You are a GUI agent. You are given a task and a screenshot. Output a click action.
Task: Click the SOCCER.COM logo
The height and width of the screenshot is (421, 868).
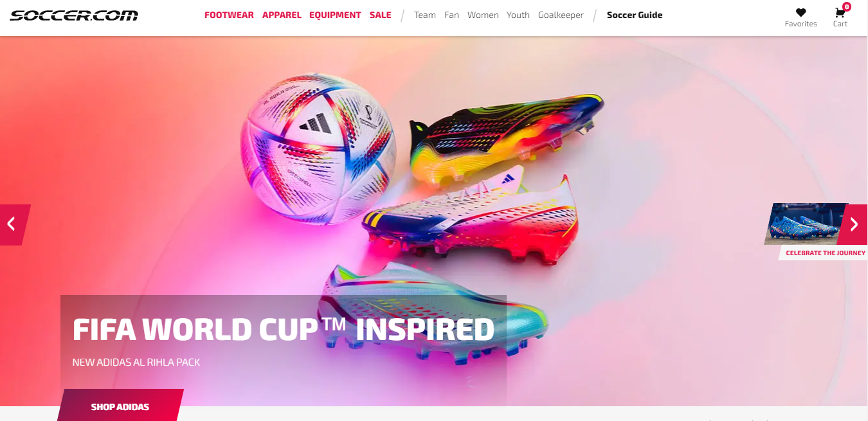pos(74,15)
